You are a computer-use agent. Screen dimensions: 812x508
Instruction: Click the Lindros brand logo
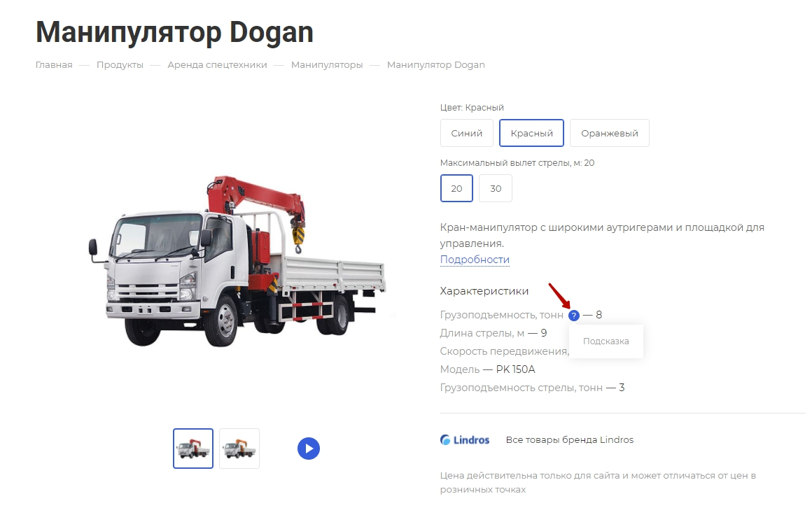pyautogui.click(x=465, y=439)
